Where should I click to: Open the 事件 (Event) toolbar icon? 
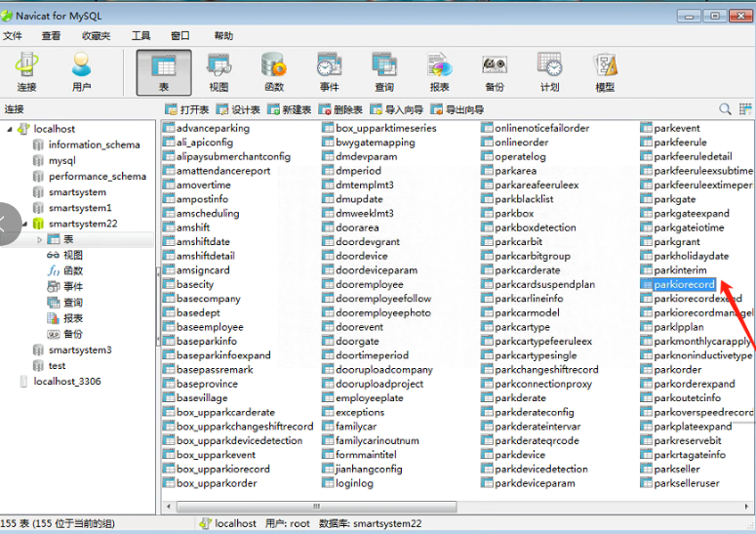pyautogui.click(x=330, y=72)
